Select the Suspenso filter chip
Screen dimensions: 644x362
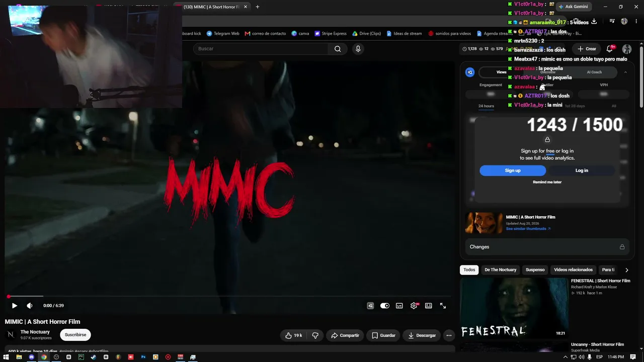pos(535,270)
